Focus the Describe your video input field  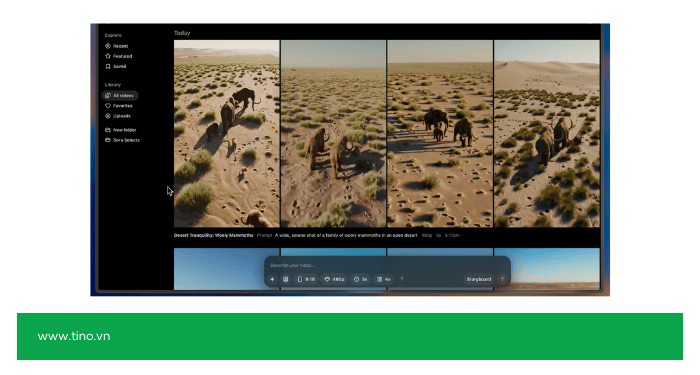tap(387, 265)
